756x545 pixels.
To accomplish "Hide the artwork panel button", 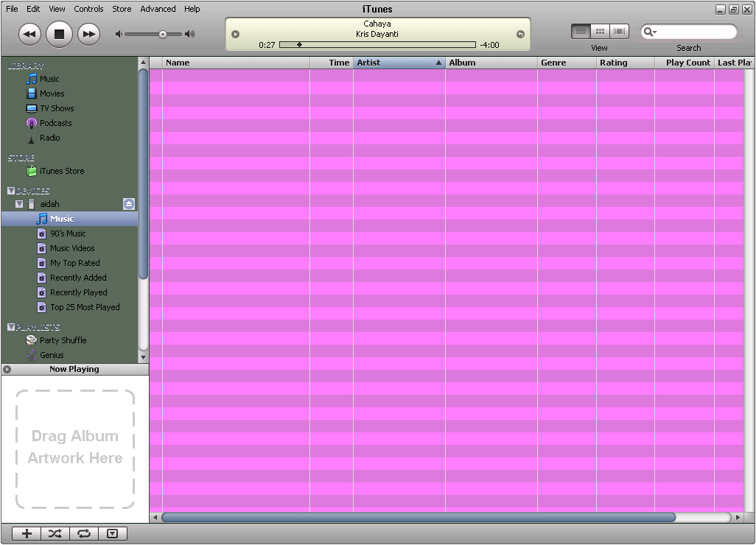I will point(112,533).
